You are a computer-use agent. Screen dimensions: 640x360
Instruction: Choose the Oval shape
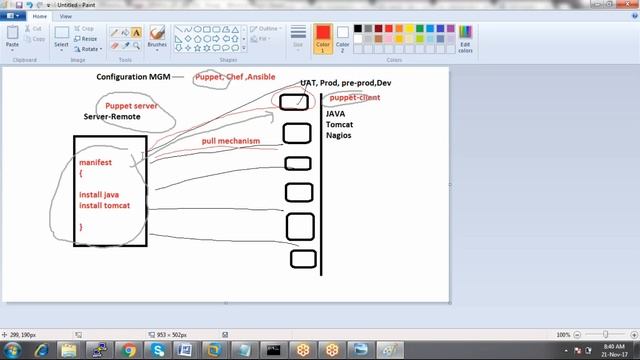click(x=198, y=29)
